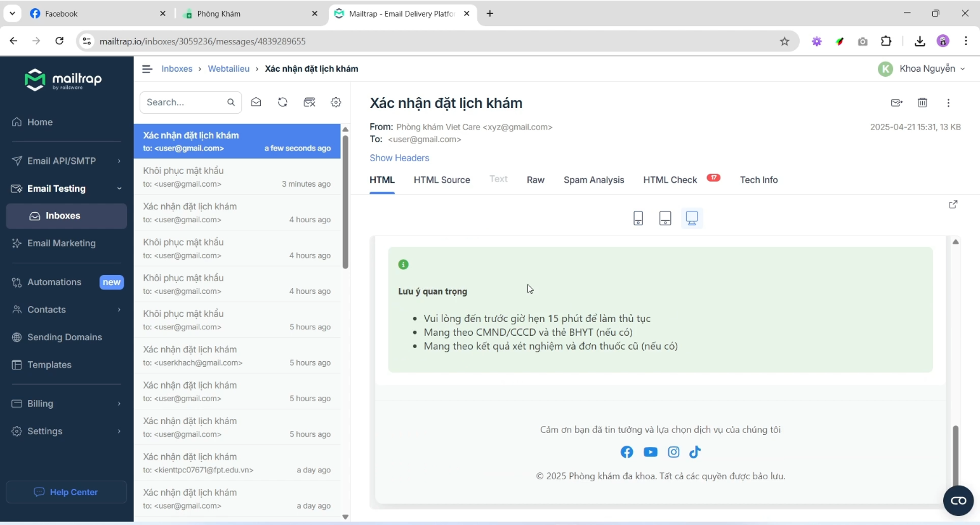Bookmark this page with star icon
The height and width of the screenshot is (525, 980).
(x=785, y=41)
